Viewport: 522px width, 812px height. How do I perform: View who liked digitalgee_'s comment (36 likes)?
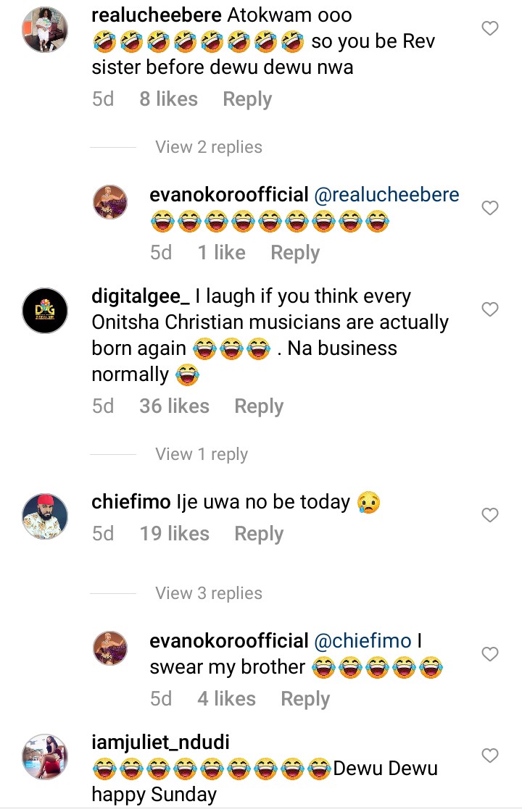(x=174, y=406)
